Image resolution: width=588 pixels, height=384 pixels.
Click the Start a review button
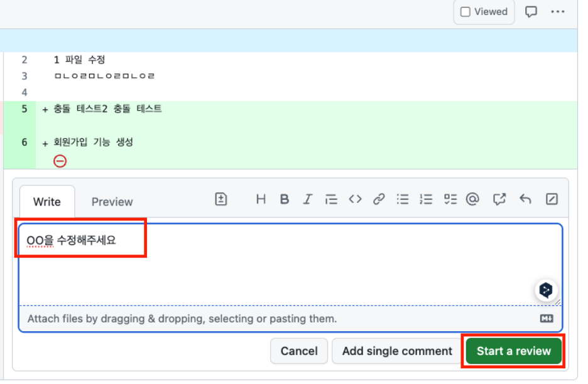coord(513,351)
